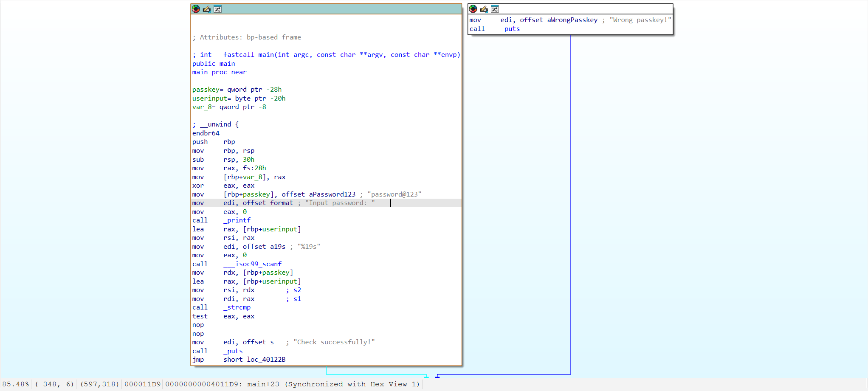This screenshot has height=391, width=868.
Task: Click the var_8 variable definition line
Action: (229, 107)
